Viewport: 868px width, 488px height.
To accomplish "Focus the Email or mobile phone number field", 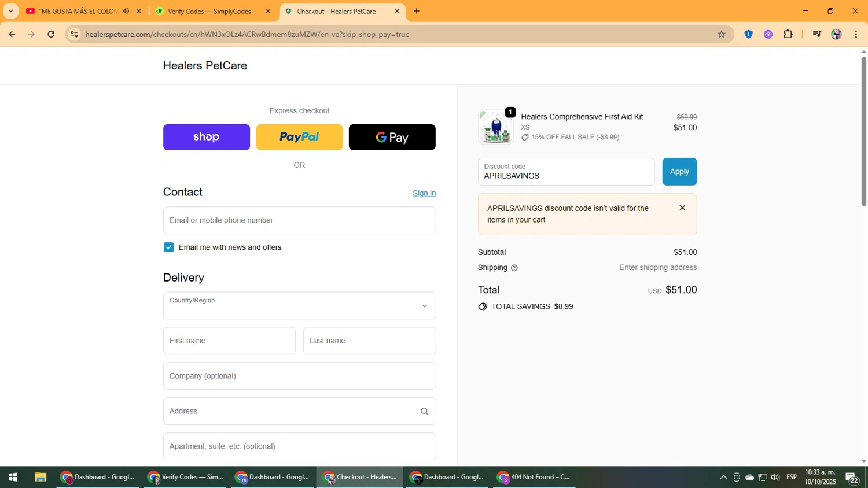I will pyautogui.click(x=299, y=220).
